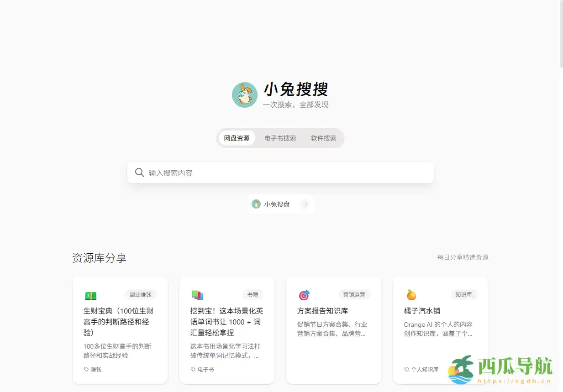Open the 橘子汽水铺 knowledge base card
Image resolution: width=563 pixels, height=392 pixels.
click(440, 330)
